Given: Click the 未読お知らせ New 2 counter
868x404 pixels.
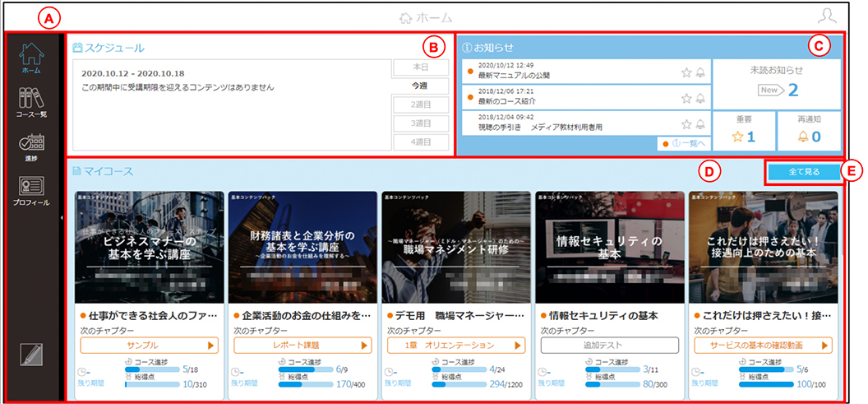Looking at the screenshot, I should click(776, 84).
